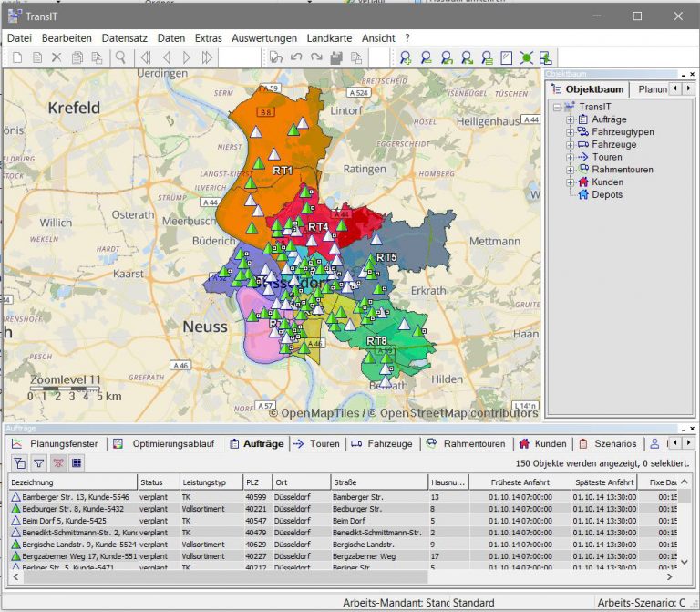Open the Auswertungen menu
Image resolution: width=700 pixels, height=612 pixels.
click(x=264, y=38)
